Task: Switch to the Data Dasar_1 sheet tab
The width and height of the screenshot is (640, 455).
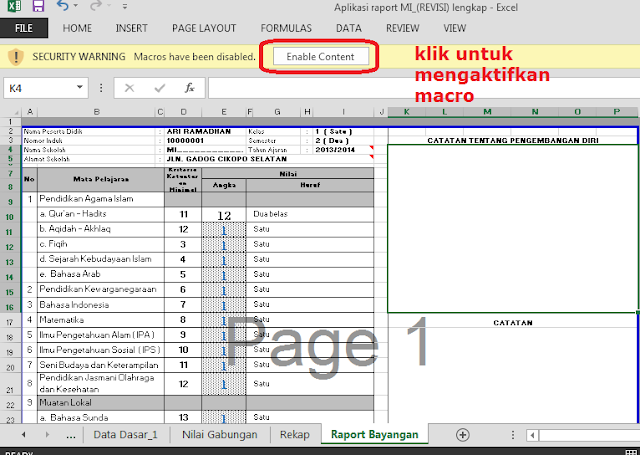Action: tap(125, 435)
